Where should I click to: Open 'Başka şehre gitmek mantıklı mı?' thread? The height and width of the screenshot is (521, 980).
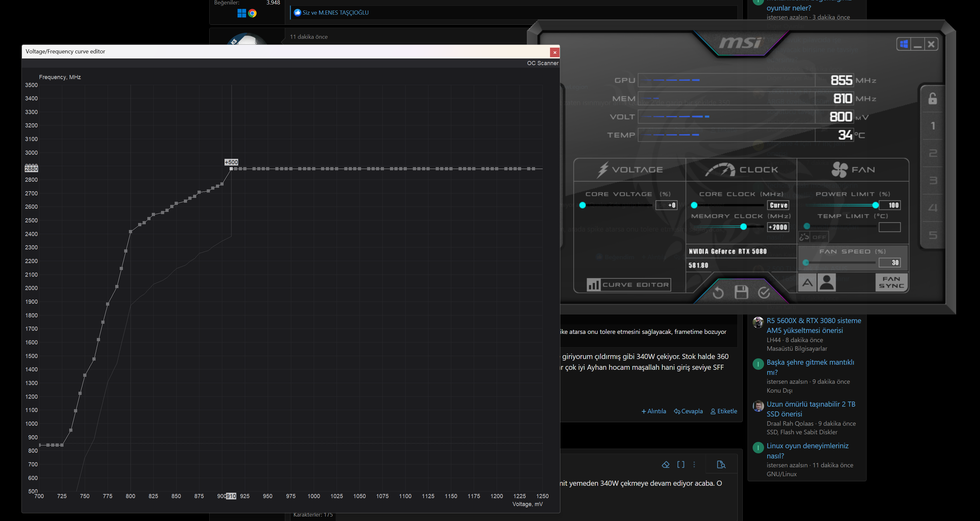pos(810,367)
